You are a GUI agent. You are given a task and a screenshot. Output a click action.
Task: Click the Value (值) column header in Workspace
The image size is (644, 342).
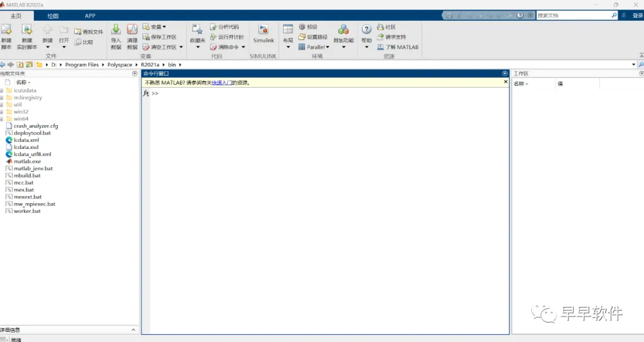(560, 83)
